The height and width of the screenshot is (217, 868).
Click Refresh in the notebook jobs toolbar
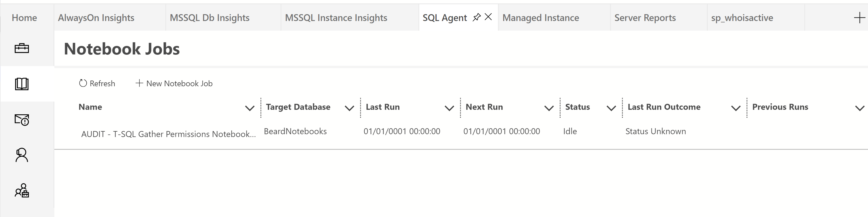(97, 83)
